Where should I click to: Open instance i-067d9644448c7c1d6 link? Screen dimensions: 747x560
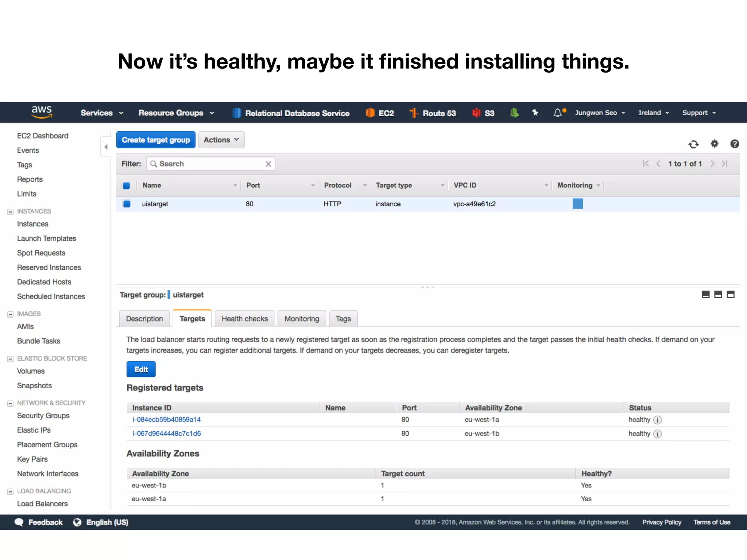click(x=167, y=433)
